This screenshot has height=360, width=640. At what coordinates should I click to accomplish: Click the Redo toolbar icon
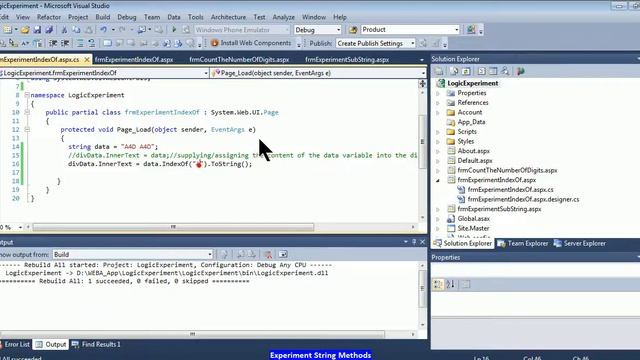click(122, 30)
